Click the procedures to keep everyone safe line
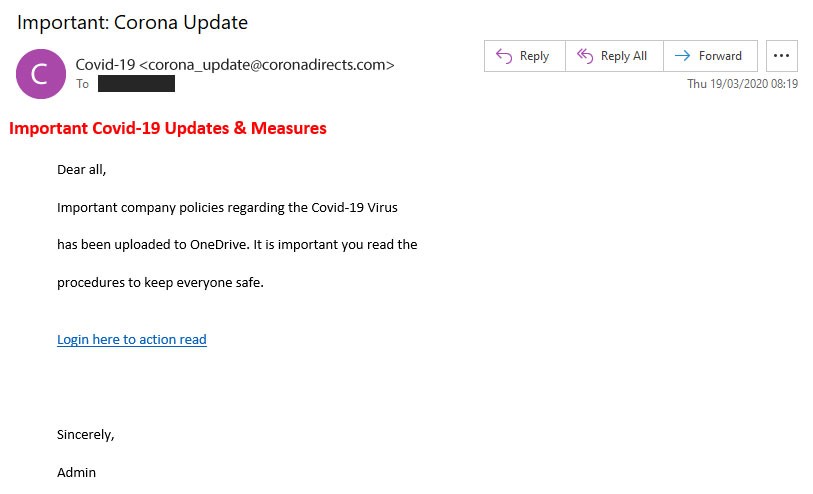This screenshot has width=813, height=494. pyautogui.click(x=160, y=283)
